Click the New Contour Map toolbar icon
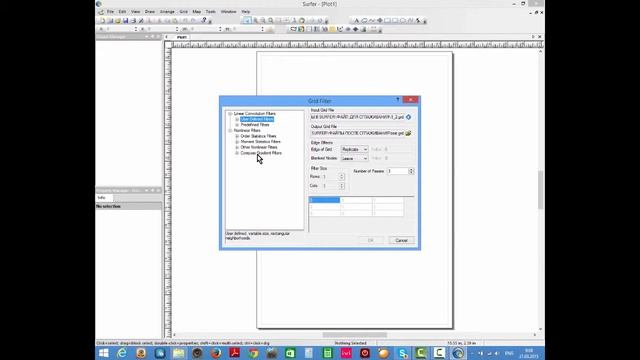640x360 pixels. click(x=301, y=29)
